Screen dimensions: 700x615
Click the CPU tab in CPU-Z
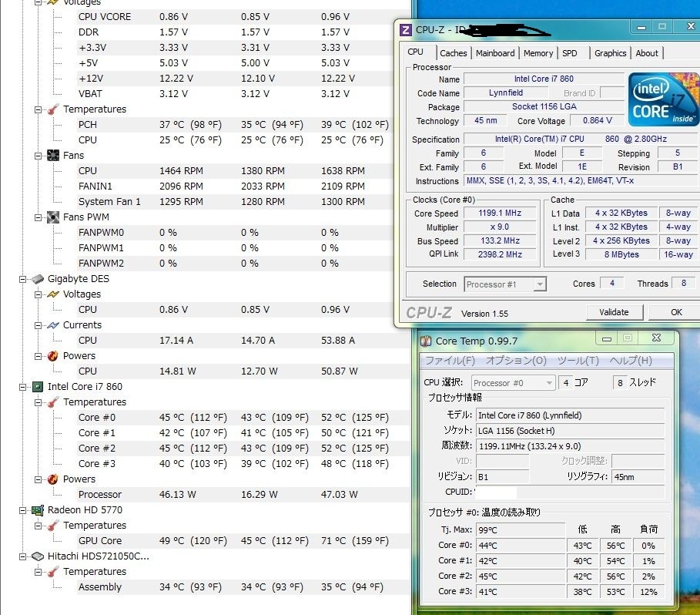pos(415,52)
